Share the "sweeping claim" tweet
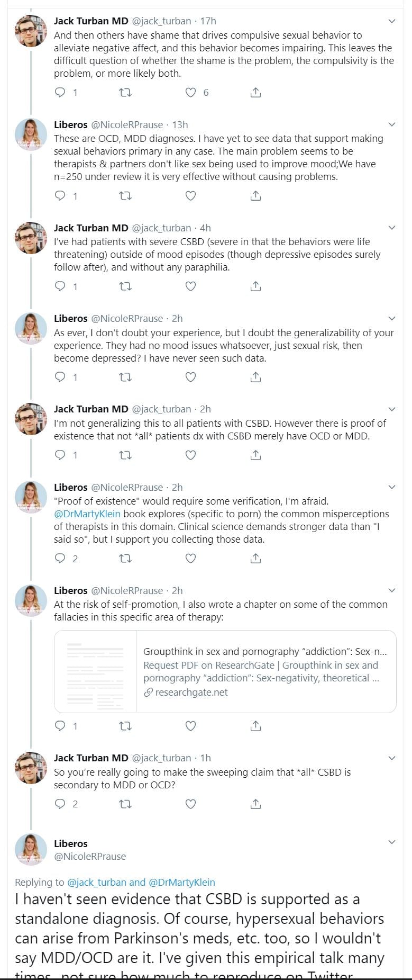The image size is (412, 980). tap(255, 804)
